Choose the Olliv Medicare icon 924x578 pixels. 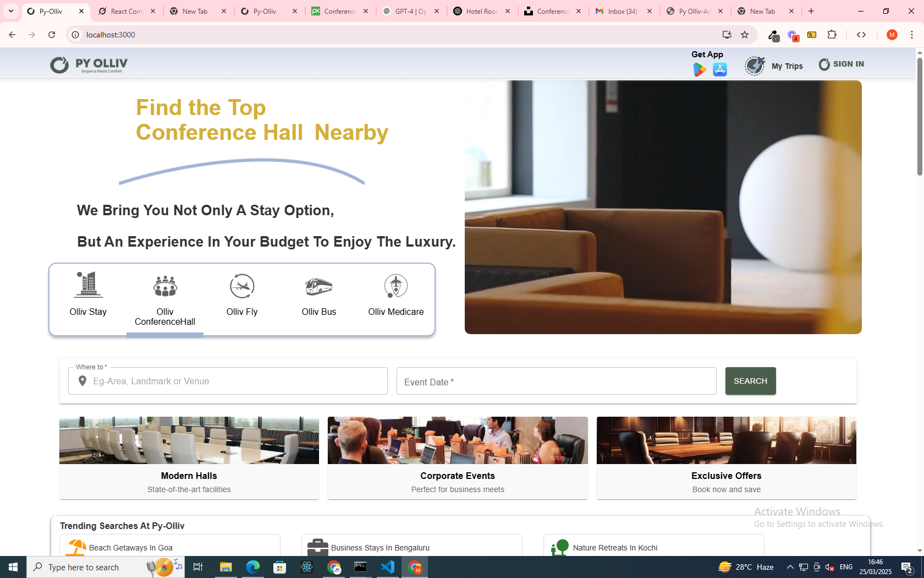pyautogui.click(x=395, y=286)
